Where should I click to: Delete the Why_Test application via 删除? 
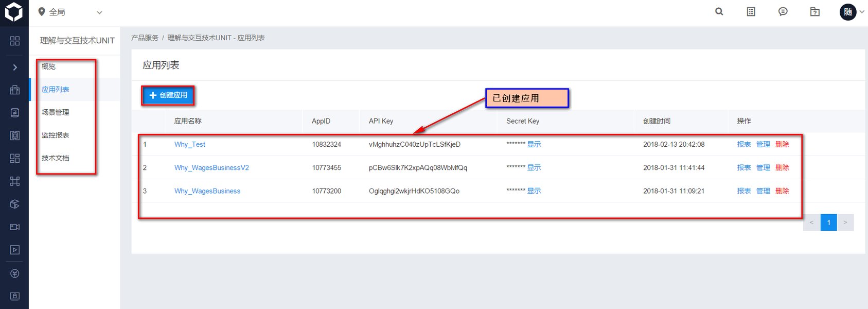click(782, 144)
